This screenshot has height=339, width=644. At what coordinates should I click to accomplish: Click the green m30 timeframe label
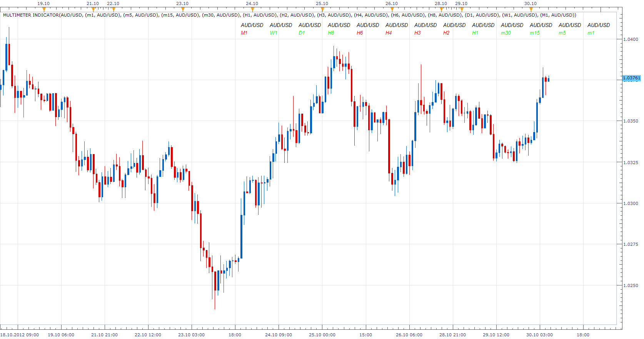506,33
